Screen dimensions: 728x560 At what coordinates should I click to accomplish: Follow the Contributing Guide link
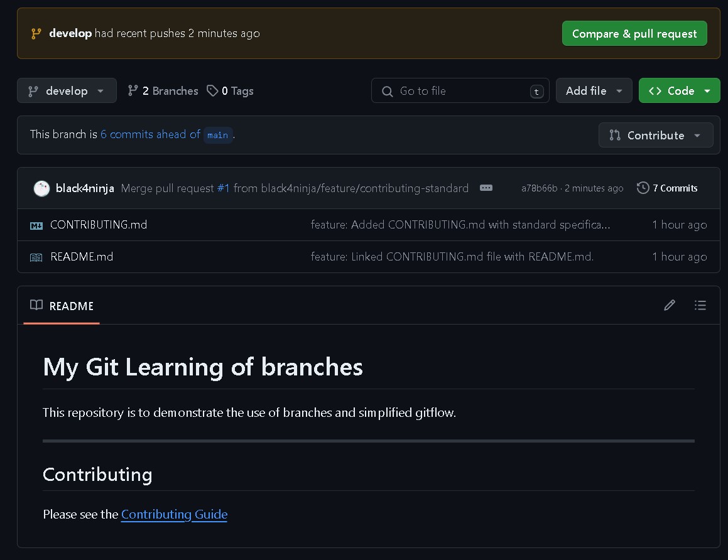(x=174, y=515)
